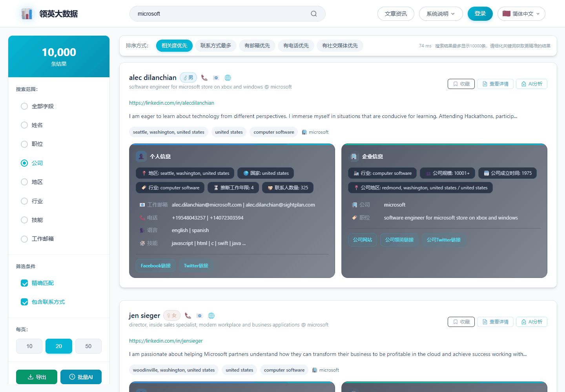The width and height of the screenshot is (565, 392).
Task: Select the 职位 search scope radio
Action: point(24,144)
